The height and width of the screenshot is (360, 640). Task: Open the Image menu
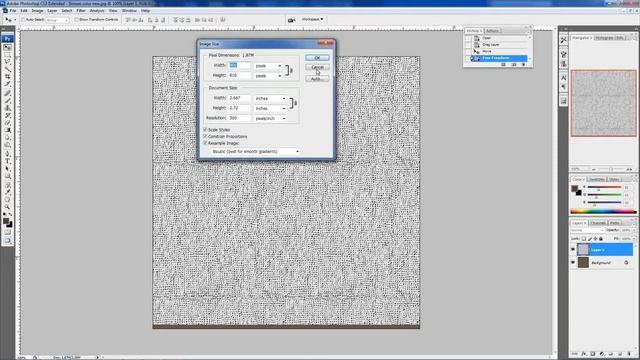pos(37,11)
